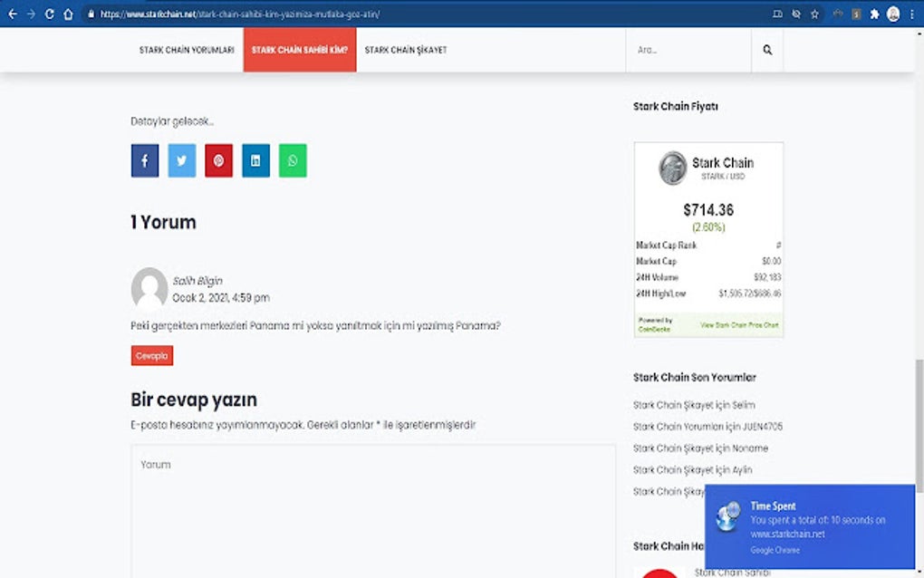
Task: Share the post on LinkedIn
Action: pos(255,160)
